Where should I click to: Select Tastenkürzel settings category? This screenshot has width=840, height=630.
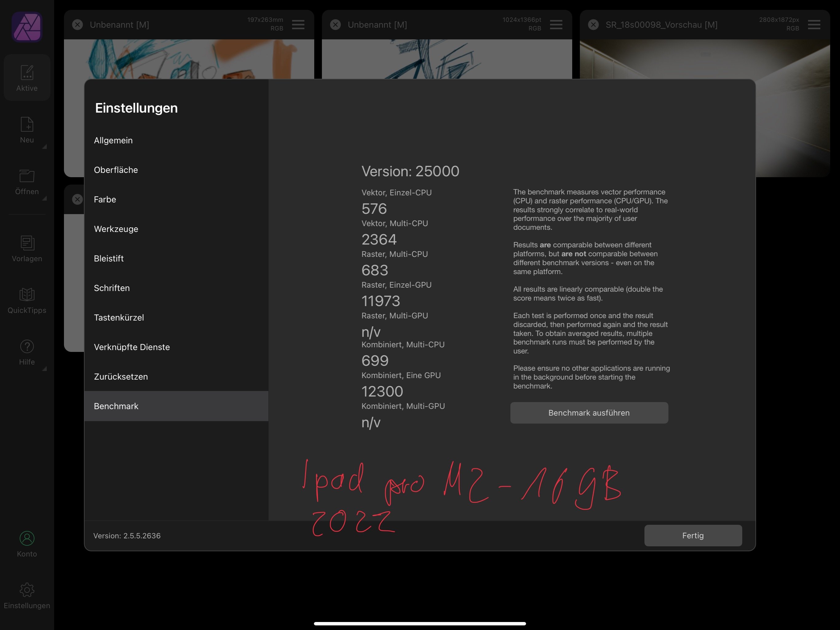click(x=176, y=317)
